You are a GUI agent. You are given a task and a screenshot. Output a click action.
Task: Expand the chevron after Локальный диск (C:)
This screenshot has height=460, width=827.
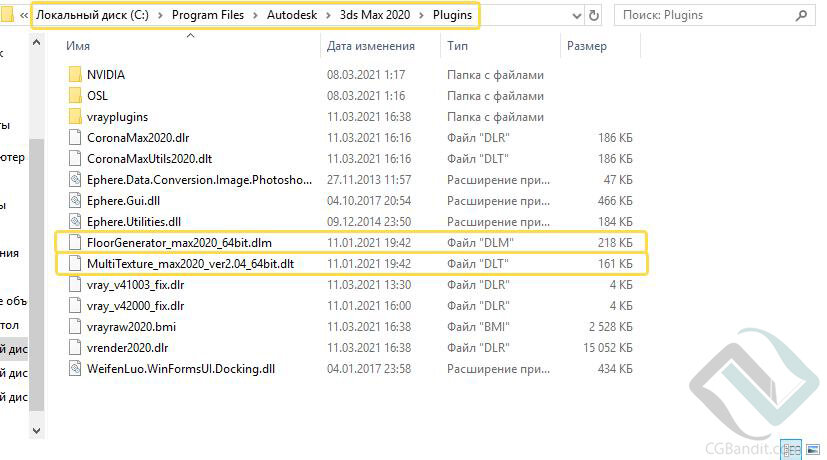pyautogui.click(x=160, y=15)
